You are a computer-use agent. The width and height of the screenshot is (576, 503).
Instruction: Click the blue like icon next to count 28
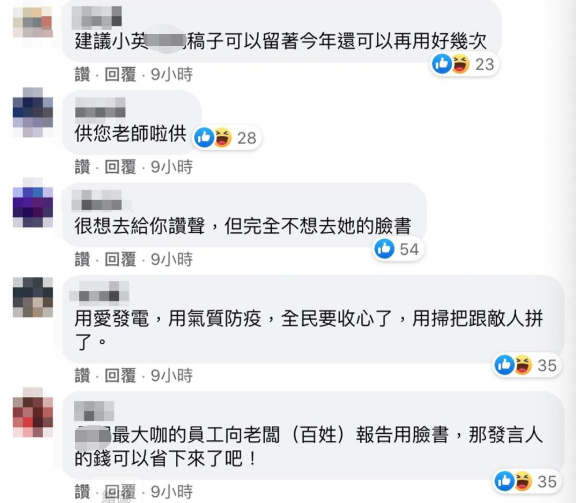[x=204, y=138]
